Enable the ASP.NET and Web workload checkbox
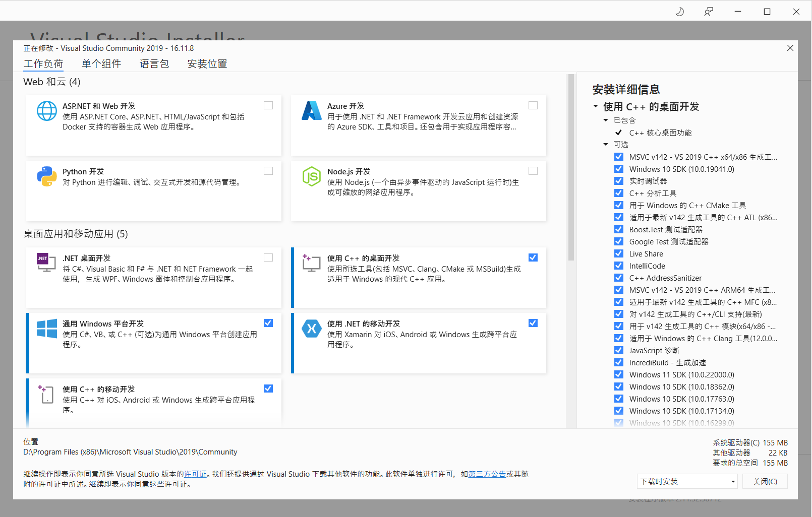Viewport: 812px width, 517px height. pos(268,105)
